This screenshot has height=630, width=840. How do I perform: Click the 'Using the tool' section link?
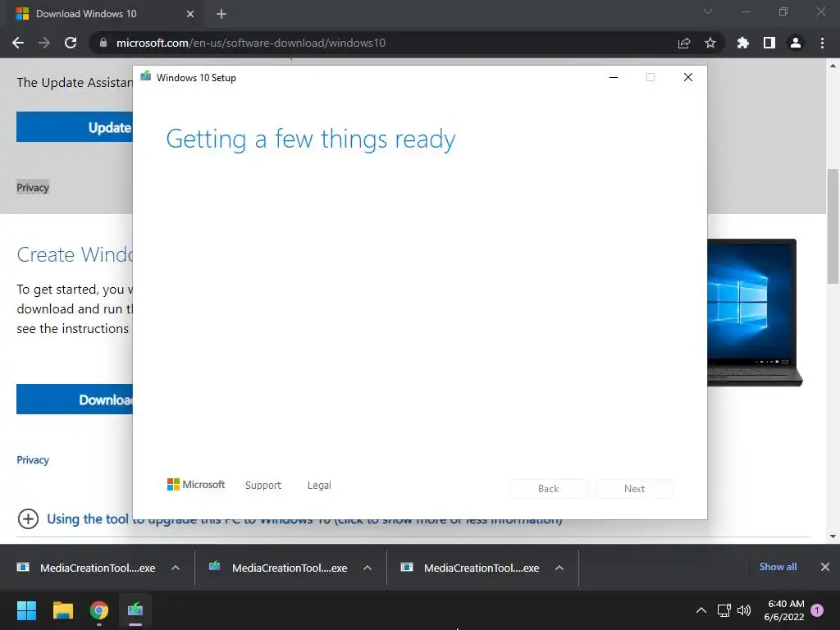coord(304,519)
